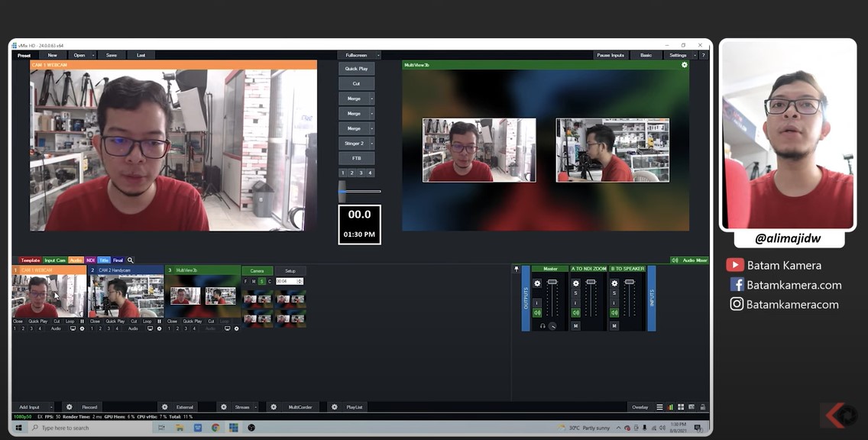The width and height of the screenshot is (868, 440).
Task: Click the headphones icon under Master
Action: (x=542, y=326)
